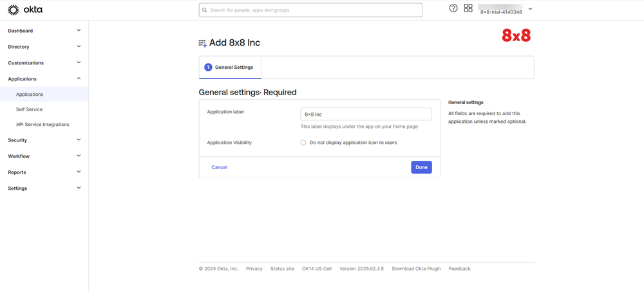Focus the search people, apps and groups box

(x=310, y=10)
